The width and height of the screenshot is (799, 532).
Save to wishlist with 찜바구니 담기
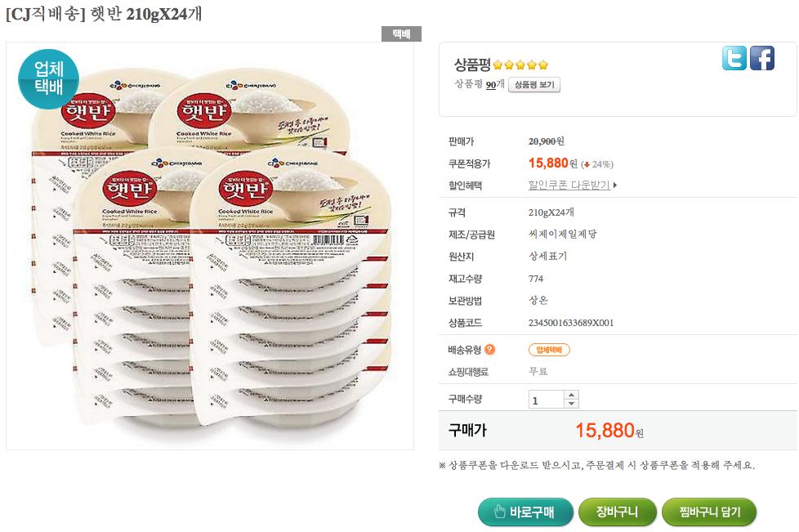(x=708, y=512)
